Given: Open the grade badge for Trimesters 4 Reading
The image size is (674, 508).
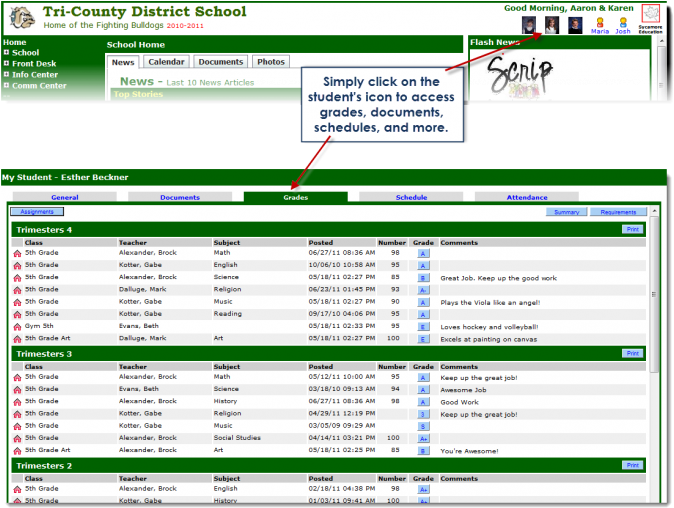Looking at the screenshot, I should click(x=423, y=315).
